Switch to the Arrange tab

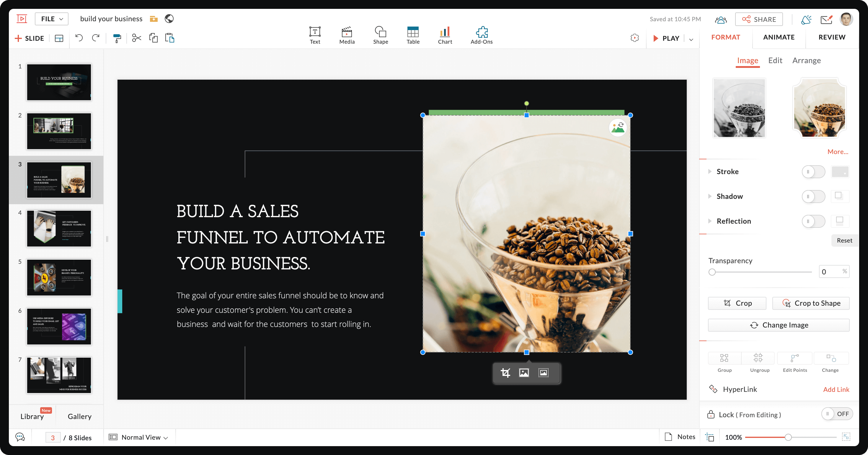tap(807, 60)
